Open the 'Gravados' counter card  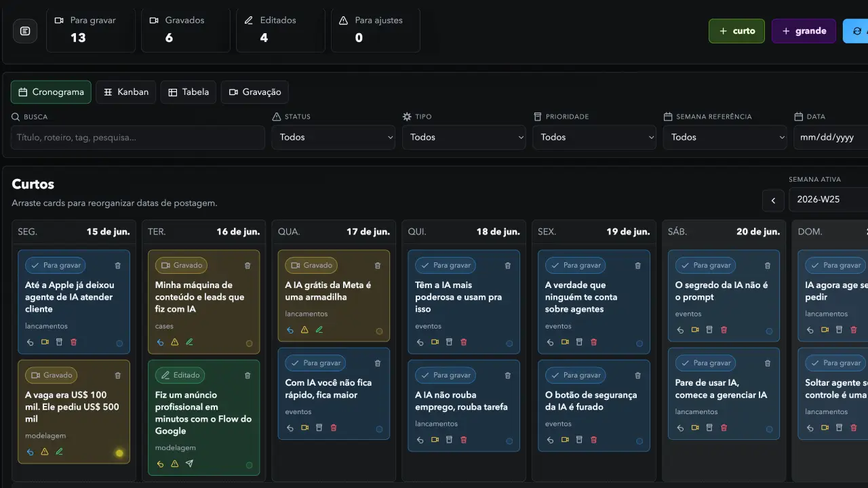click(x=186, y=30)
